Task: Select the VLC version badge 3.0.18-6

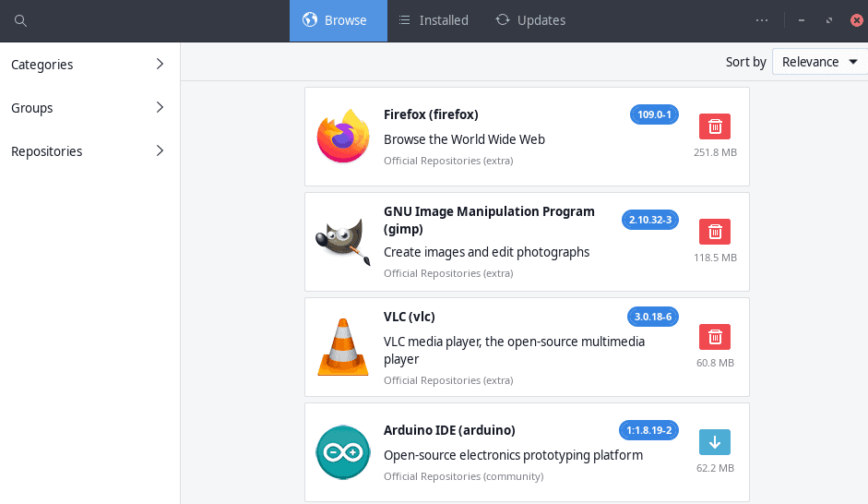Action: coord(653,317)
